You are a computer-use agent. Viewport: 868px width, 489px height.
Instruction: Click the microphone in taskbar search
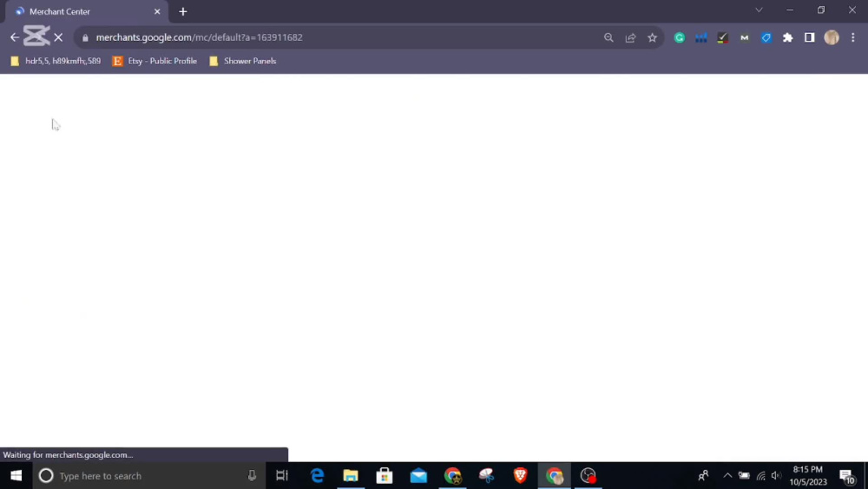pyautogui.click(x=252, y=476)
